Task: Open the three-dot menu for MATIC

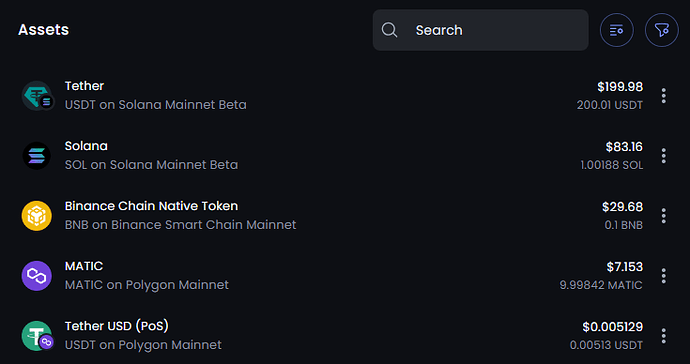Action: point(664,276)
